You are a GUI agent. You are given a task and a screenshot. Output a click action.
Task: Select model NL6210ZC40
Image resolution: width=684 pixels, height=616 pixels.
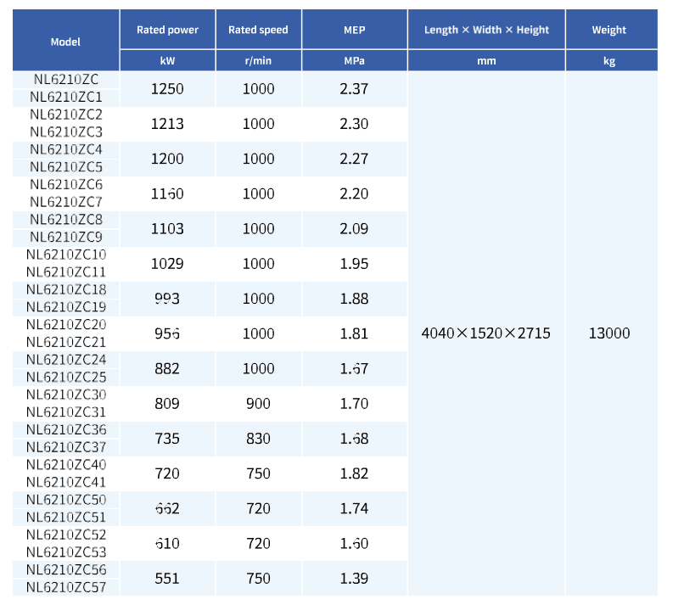(66, 465)
